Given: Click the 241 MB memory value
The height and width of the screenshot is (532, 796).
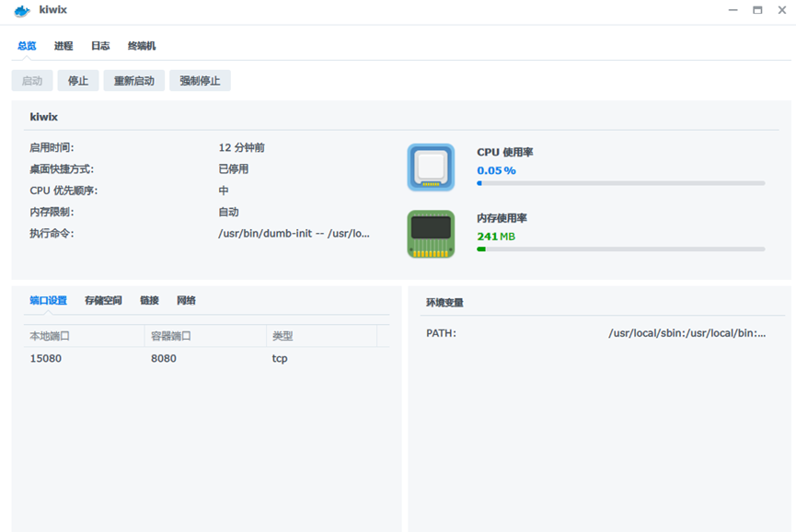Looking at the screenshot, I should click(496, 237).
